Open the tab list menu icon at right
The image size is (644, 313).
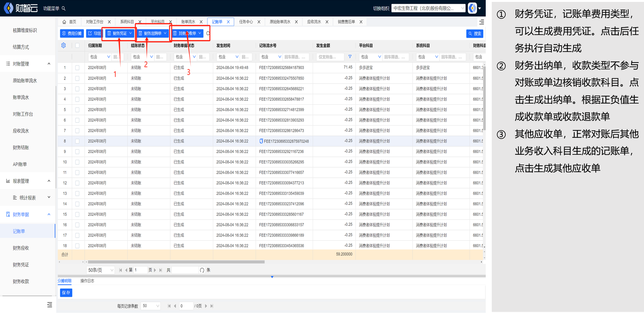coord(481,22)
